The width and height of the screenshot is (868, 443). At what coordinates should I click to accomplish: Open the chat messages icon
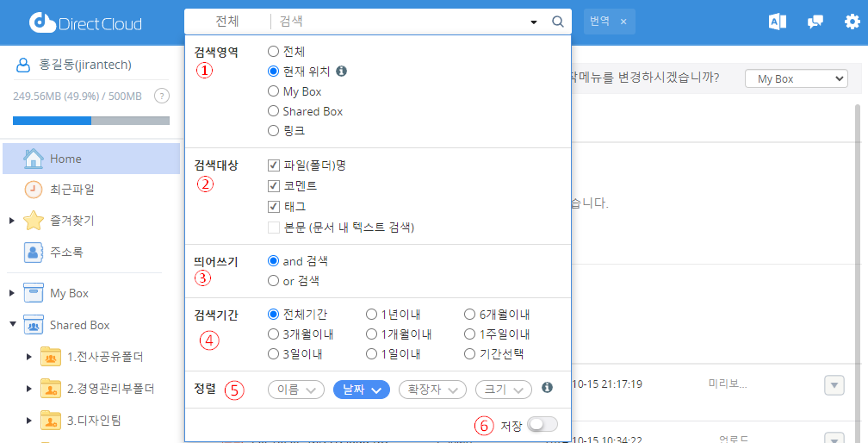point(815,22)
